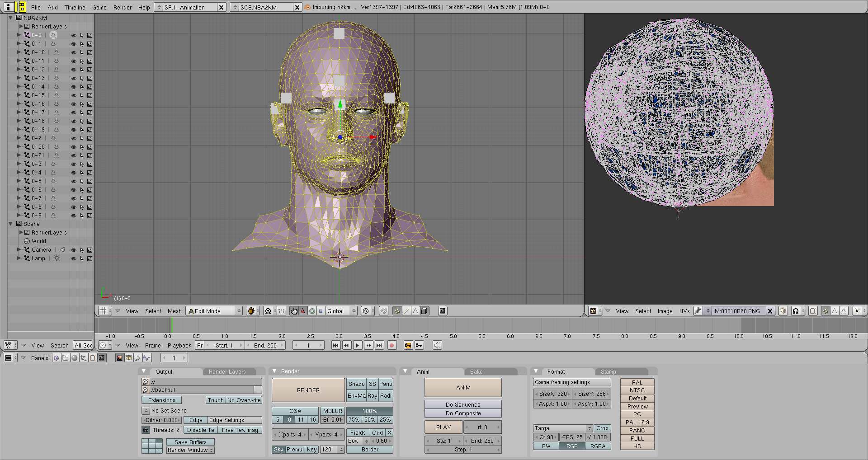This screenshot has width=868, height=460.
Task: Open the Scene (F10) context button in Panels header
Action: (102, 358)
